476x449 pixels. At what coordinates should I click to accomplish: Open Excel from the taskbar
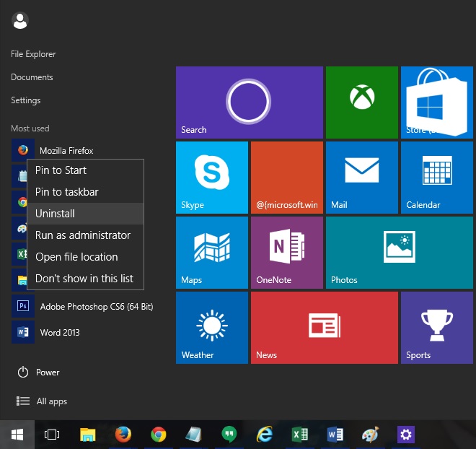[300, 435]
